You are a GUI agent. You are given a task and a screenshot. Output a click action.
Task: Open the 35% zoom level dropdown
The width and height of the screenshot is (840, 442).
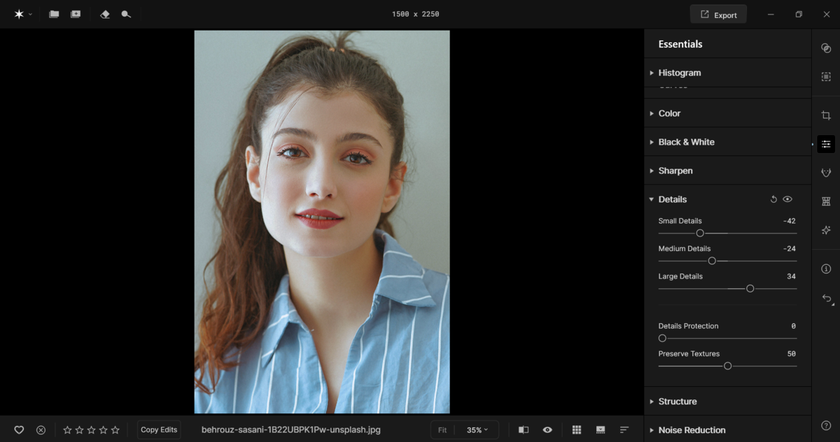click(x=477, y=430)
